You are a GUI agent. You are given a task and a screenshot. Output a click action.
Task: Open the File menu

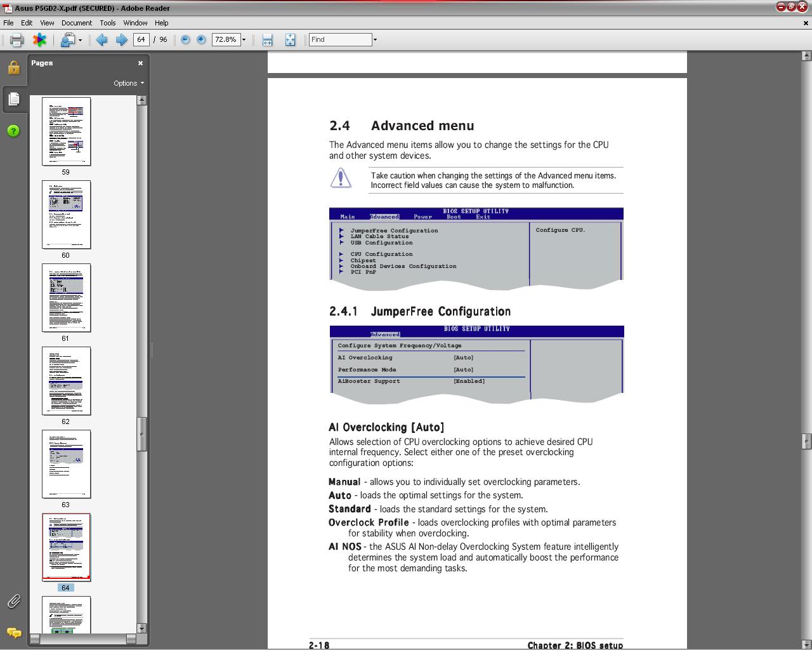point(8,23)
